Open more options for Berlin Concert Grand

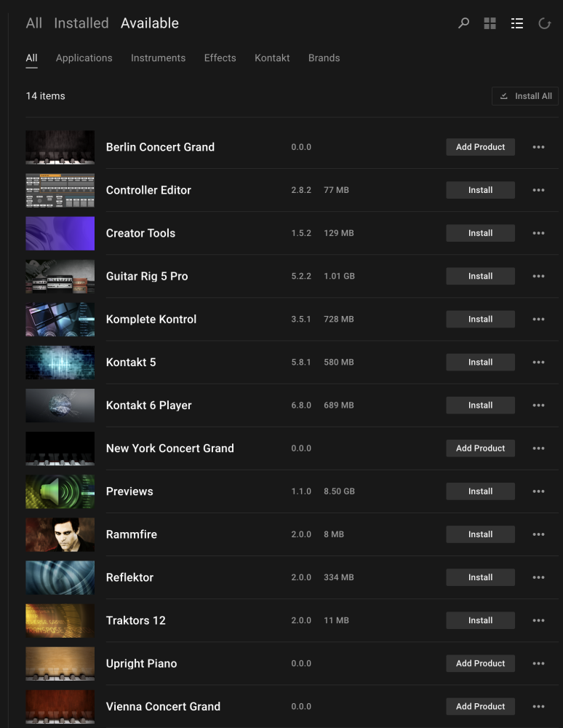[538, 147]
